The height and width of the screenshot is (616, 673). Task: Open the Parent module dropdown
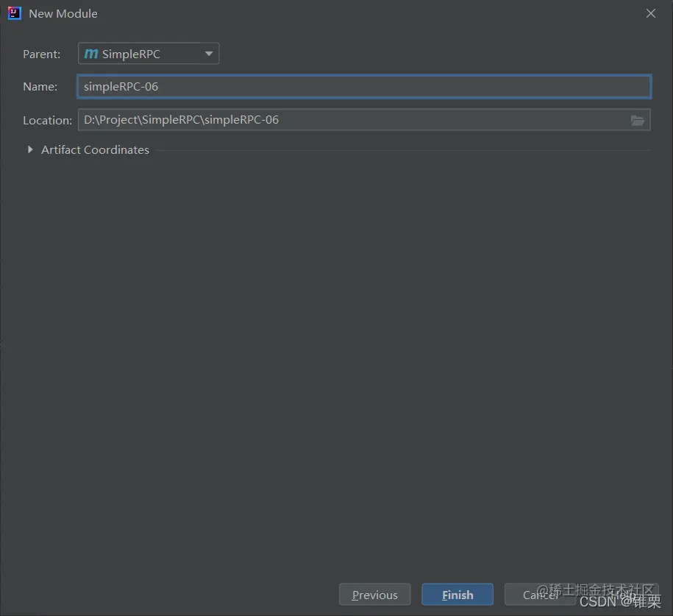coord(149,54)
